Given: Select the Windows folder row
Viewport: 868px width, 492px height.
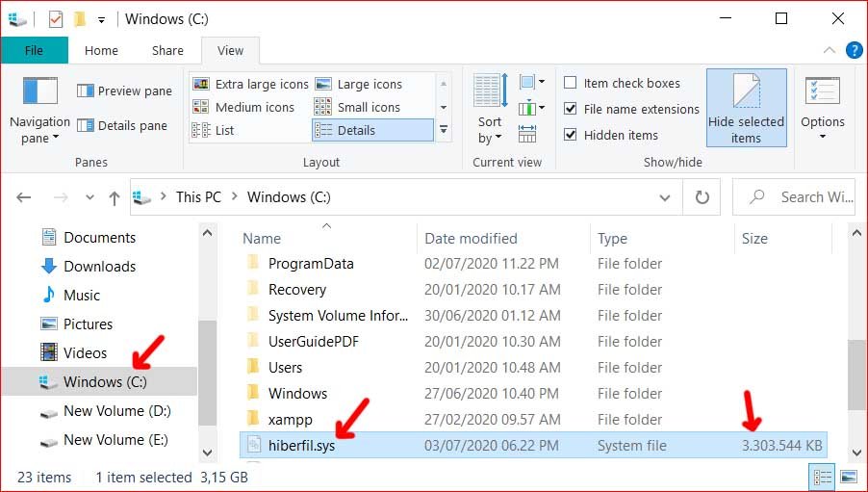Looking at the screenshot, I should point(534,394).
